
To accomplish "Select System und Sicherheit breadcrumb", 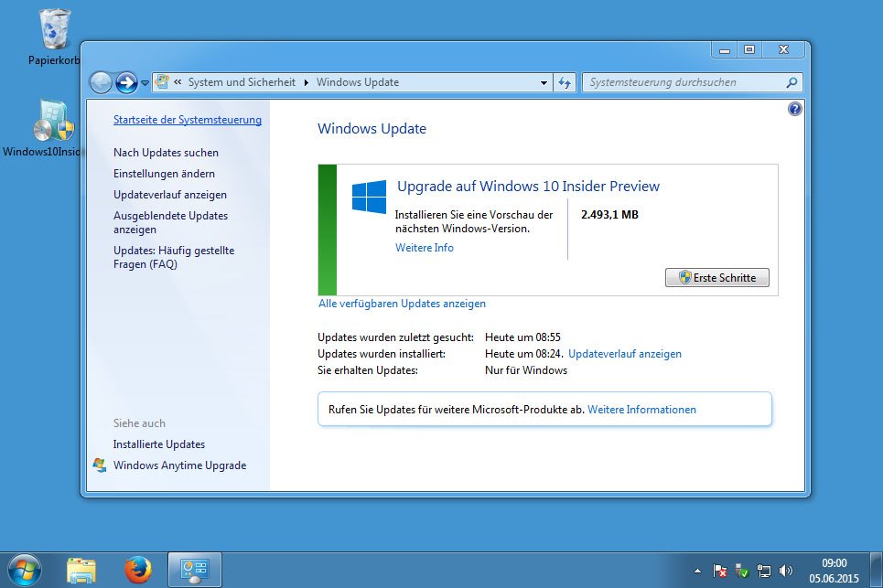I will click(242, 82).
